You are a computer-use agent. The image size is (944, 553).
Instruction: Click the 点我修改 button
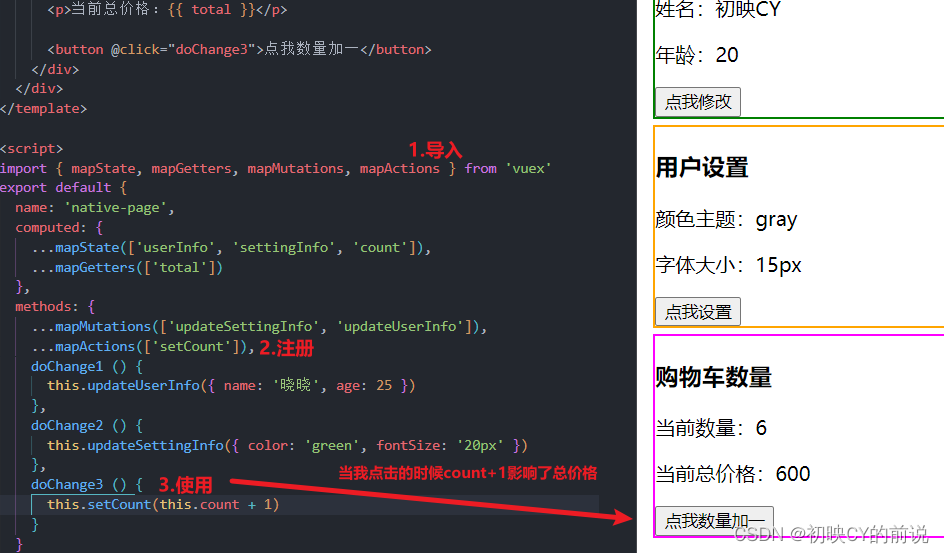(698, 102)
